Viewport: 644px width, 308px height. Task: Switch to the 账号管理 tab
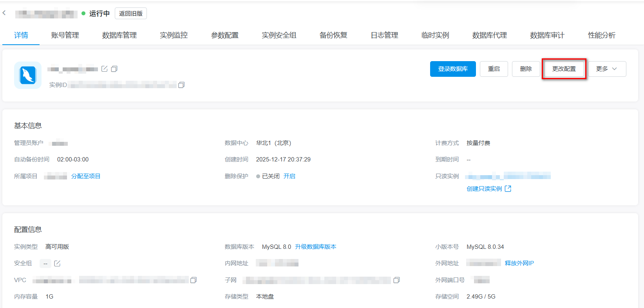pos(65,35)
